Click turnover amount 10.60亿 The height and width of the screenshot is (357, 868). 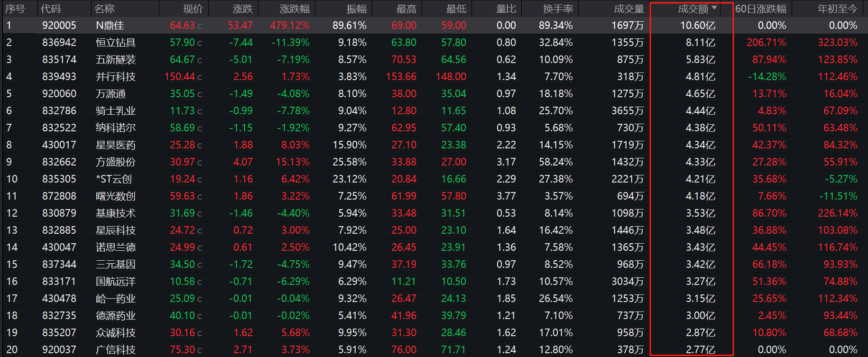tap(698, 26)
